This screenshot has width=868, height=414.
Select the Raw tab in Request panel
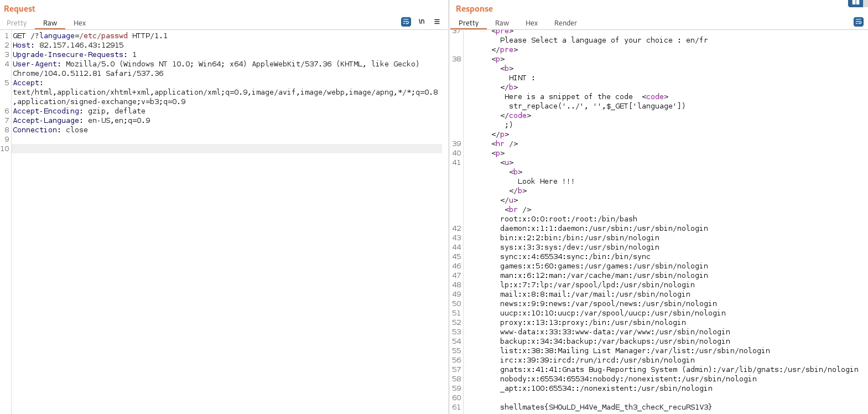tap(50, 23)
